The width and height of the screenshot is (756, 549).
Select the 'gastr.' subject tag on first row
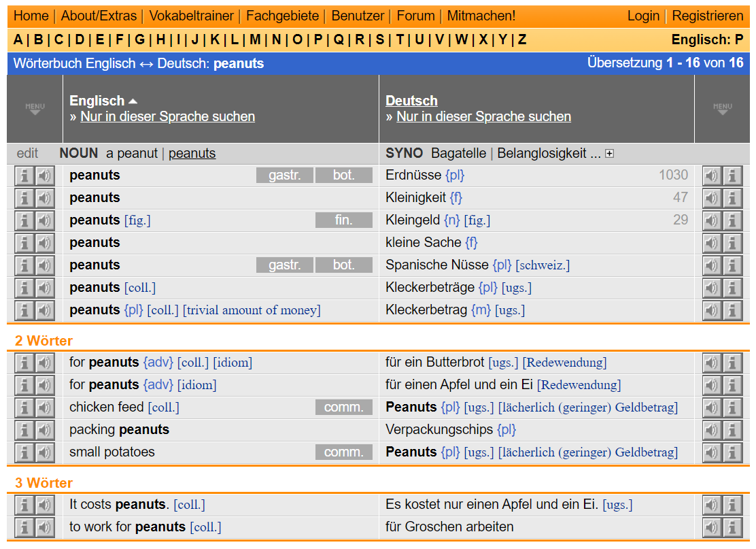(x=285, y=176)
